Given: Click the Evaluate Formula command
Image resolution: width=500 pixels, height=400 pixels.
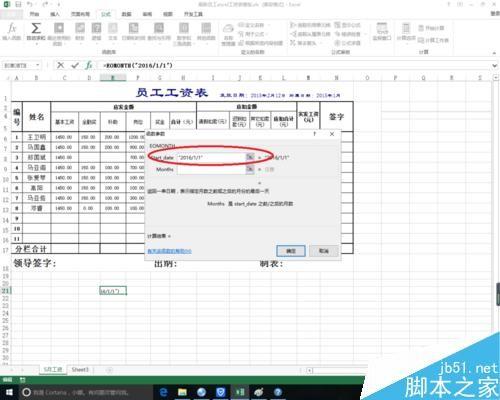Looking at the screenshot, I should [347, 43].
